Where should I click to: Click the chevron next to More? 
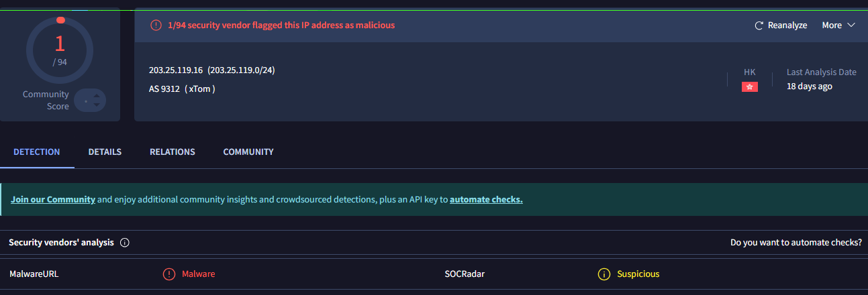pyautogui.click(x=851, y=25)
